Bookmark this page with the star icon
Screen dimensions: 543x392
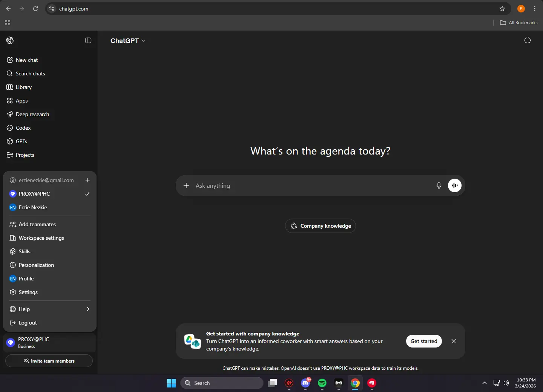click(x=502, y=9)
